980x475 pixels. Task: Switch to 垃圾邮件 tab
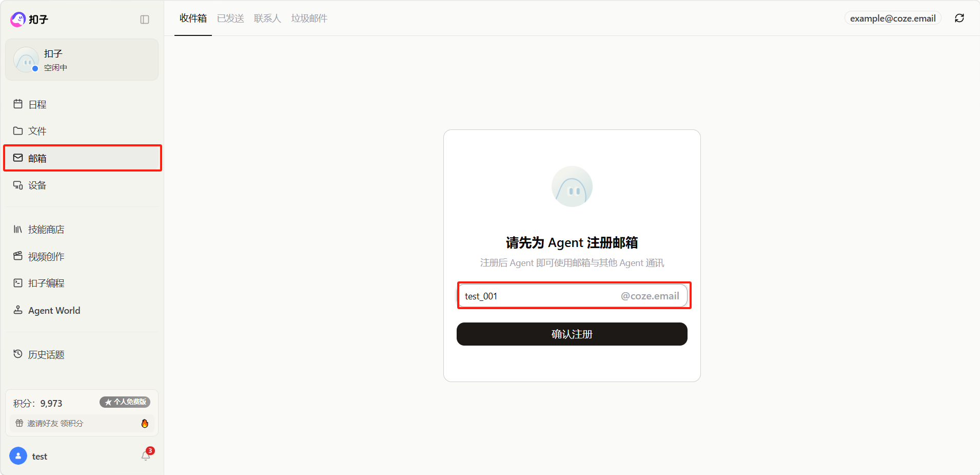click(309, 18)
